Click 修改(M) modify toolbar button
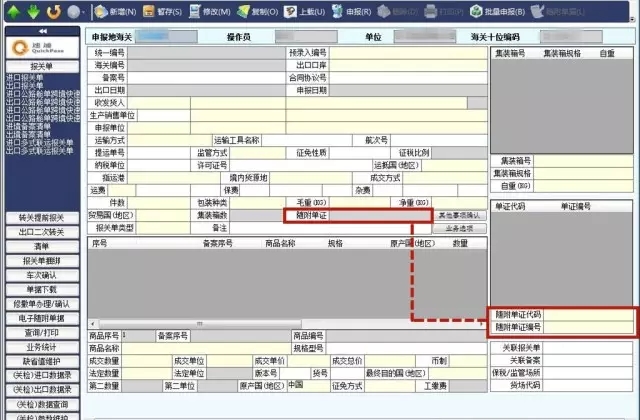 tap(210, 11)
